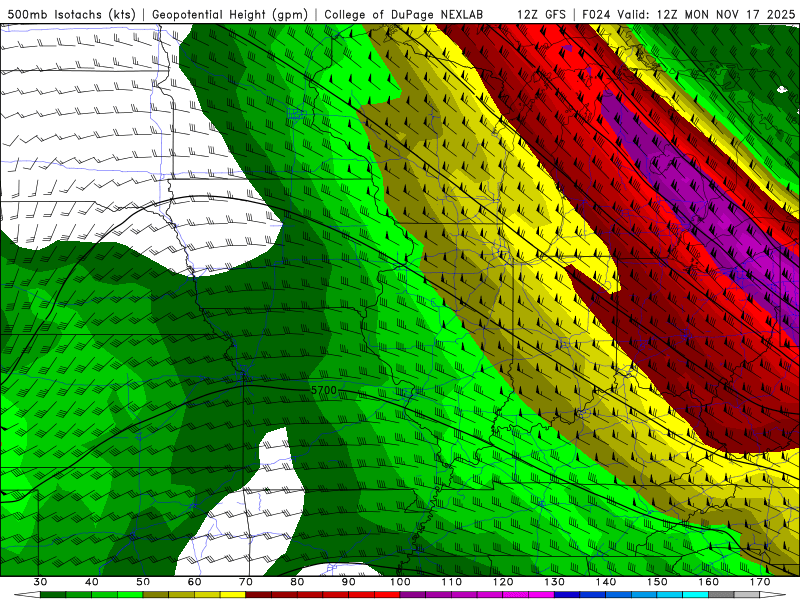Click the "500mb Isotachs (kts)" title text
800x600 pixels.
click(72, 15)
